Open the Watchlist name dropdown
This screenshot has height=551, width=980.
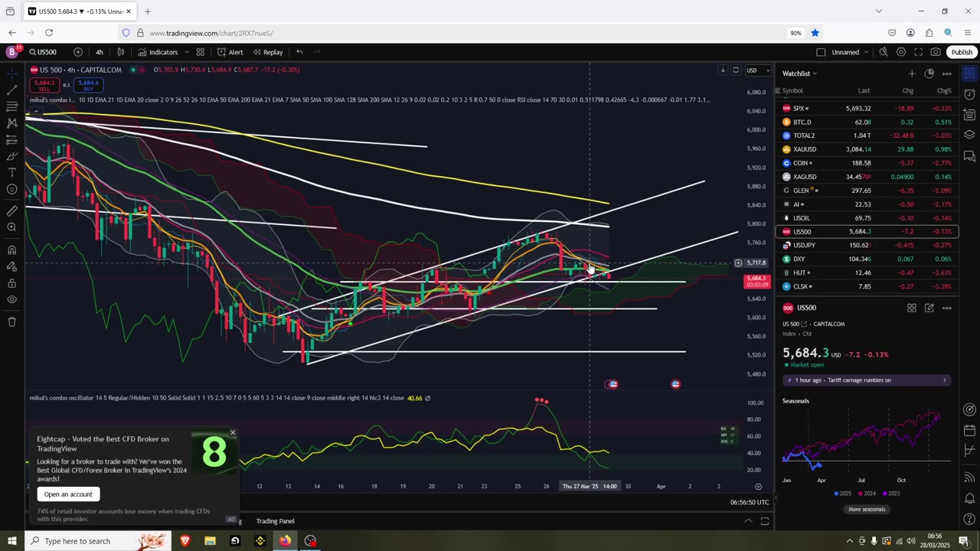click(x=799, y=73)
